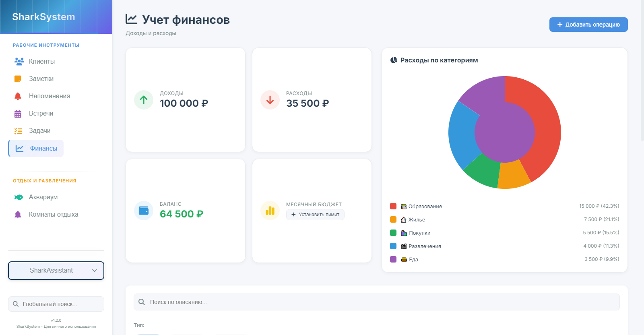Click the red expenses arrow icon
Viewport: 644px width, 335px height.
click(x=270, y=99)
